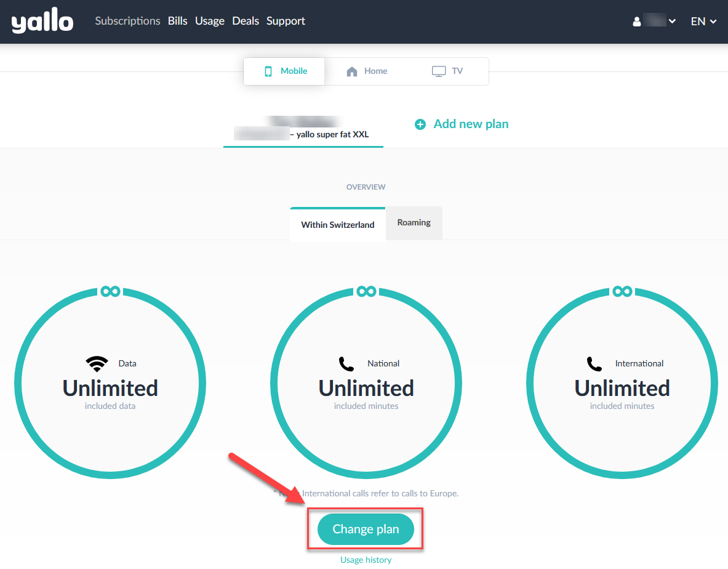Screen dimensions: 728x569
Task: Click the mobile phone icon
Action: (x=268, y=71)
